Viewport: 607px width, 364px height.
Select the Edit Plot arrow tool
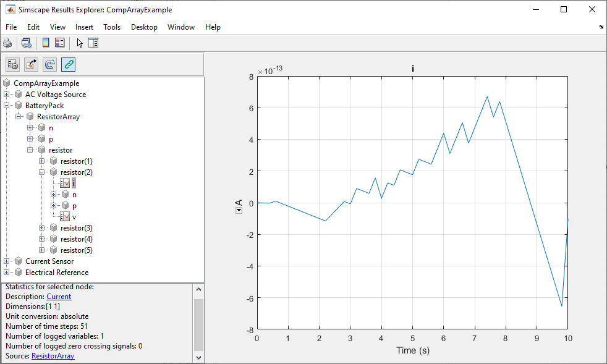[x=79, y=43]
